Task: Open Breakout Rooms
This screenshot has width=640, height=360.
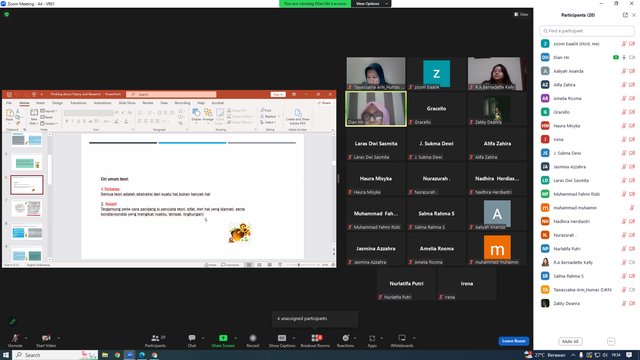Action: click(x=315, y=340)
